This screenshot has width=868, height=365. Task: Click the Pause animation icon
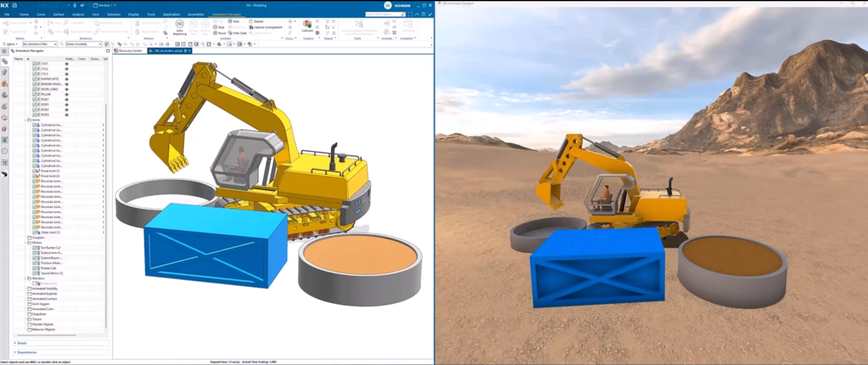215,33
